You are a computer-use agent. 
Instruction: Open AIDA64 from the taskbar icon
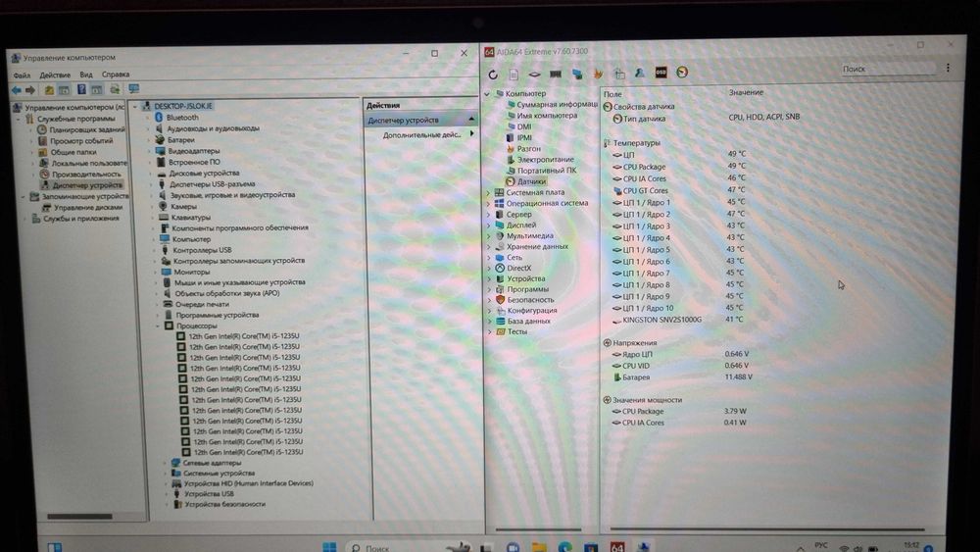tap(616, 547)
